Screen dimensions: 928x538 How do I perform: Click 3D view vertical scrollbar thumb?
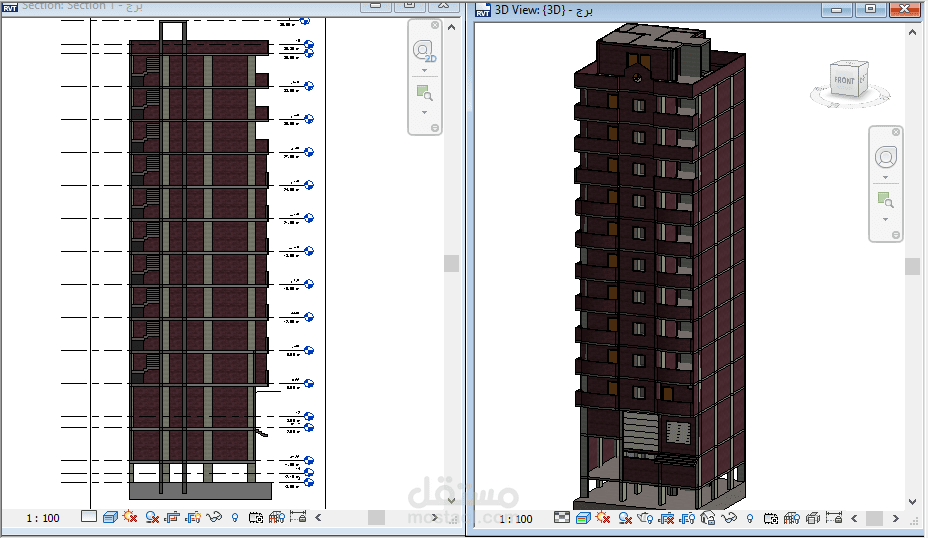tap(913, 266)
